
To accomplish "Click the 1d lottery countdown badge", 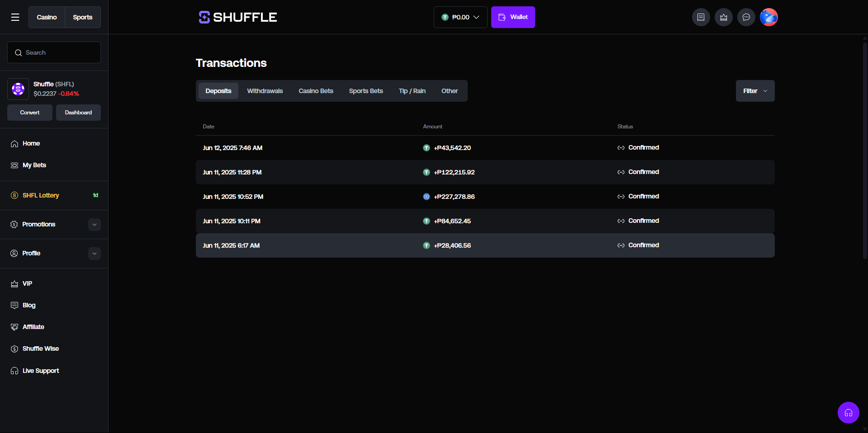I will (x=95, y=195).
